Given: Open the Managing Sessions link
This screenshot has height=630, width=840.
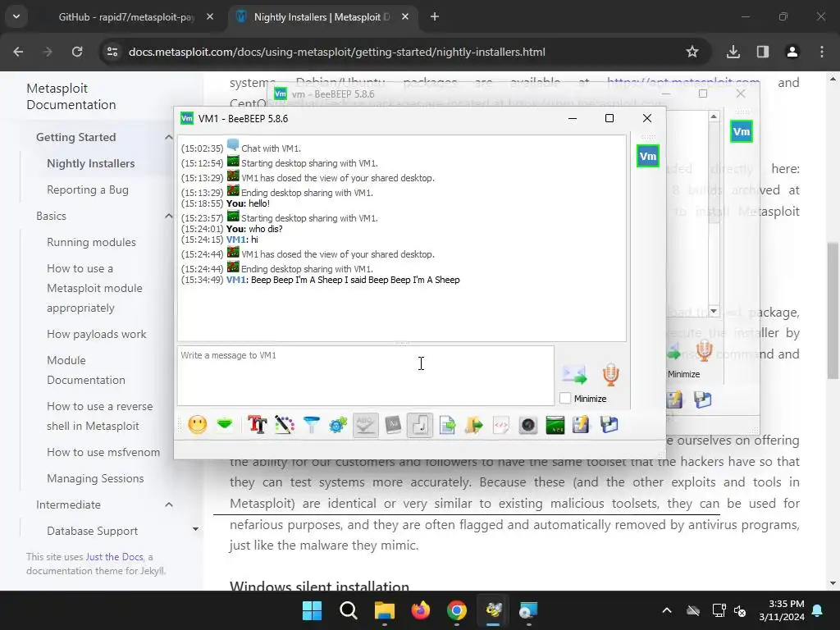Looking at the screenshot, I should [95, 478].
